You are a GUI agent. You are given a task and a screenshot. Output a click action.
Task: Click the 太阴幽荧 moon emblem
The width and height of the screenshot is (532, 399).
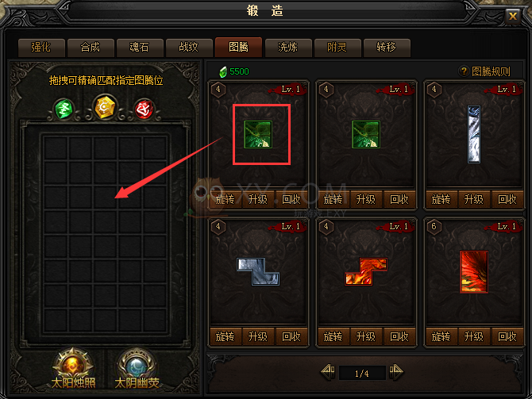pos(137,365)
